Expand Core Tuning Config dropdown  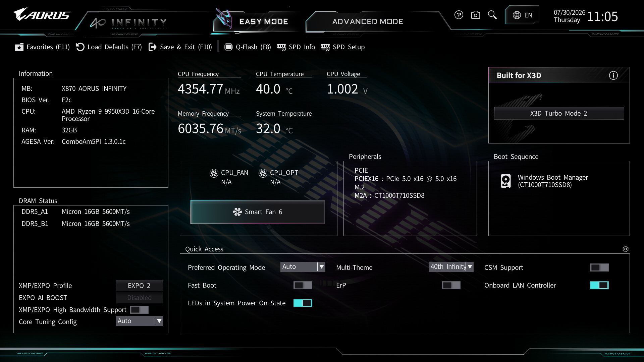pyautogui.click(x=139, y=321)
